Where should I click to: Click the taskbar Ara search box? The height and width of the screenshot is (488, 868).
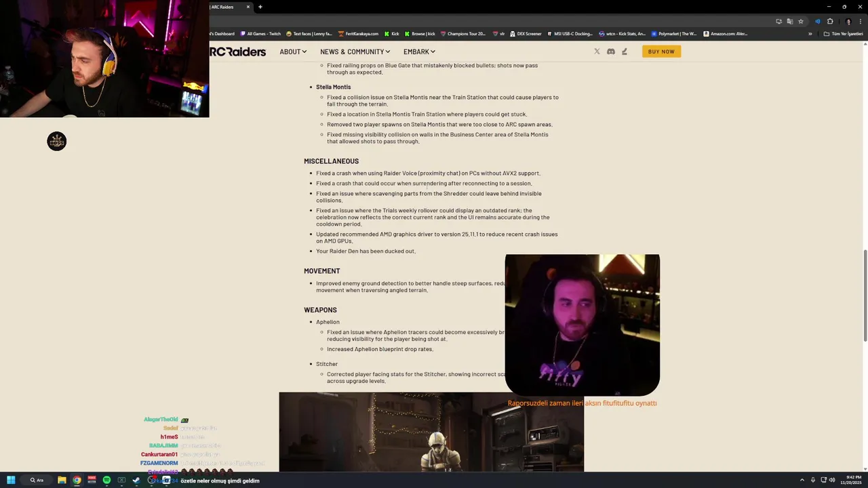click(37, 480)
